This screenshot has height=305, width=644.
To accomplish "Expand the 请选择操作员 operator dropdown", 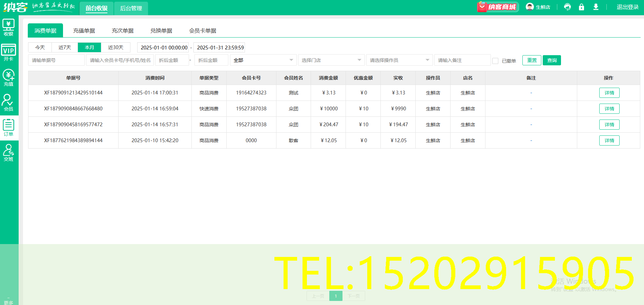I will [399, 60].
